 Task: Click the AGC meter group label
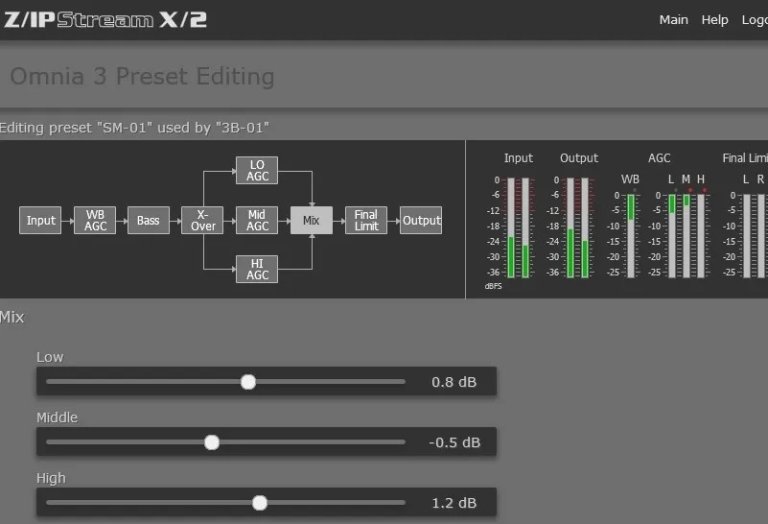point(659,158)
